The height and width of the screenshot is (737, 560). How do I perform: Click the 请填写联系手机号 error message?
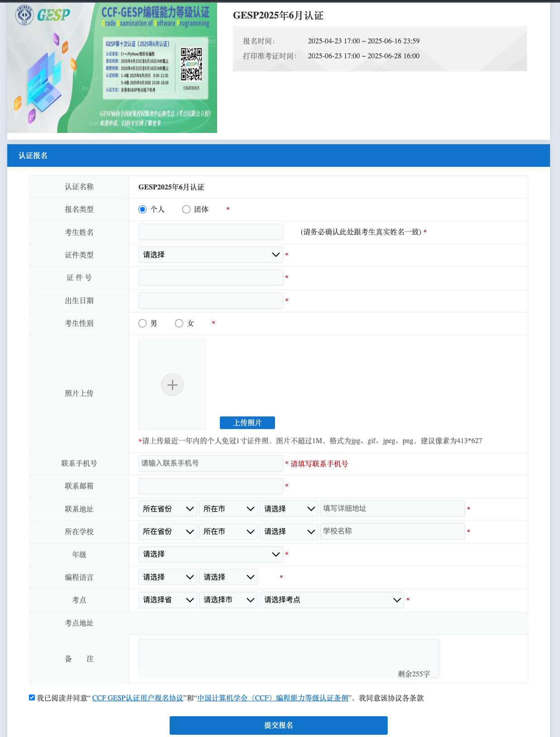(x=319, y=464)
